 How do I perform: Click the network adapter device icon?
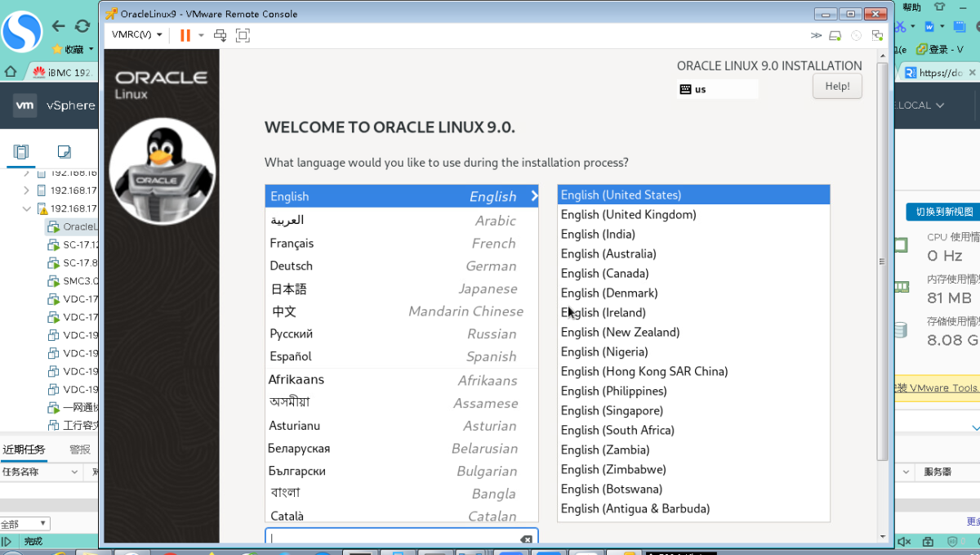tap(877, 35)
